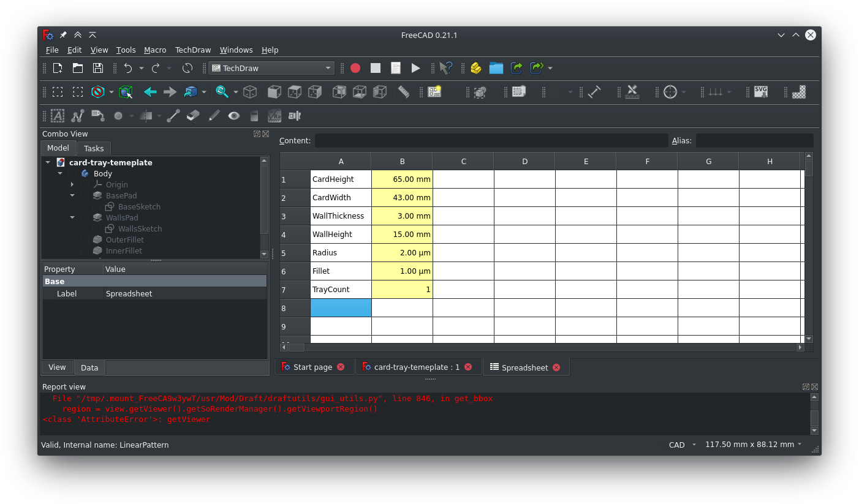Close the Spreadsheet tab
The width and height of the screenshot is (859, 504).
[556, 367]
